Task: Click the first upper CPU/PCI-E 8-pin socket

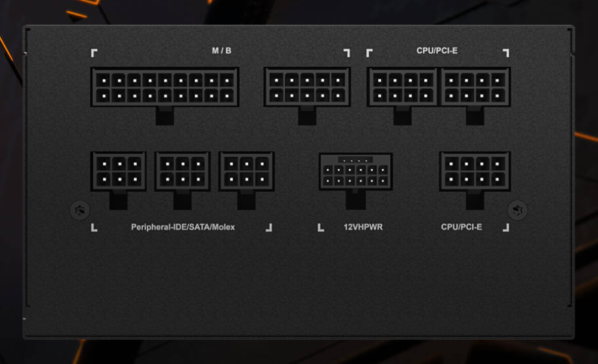Action: coord(403,87)
